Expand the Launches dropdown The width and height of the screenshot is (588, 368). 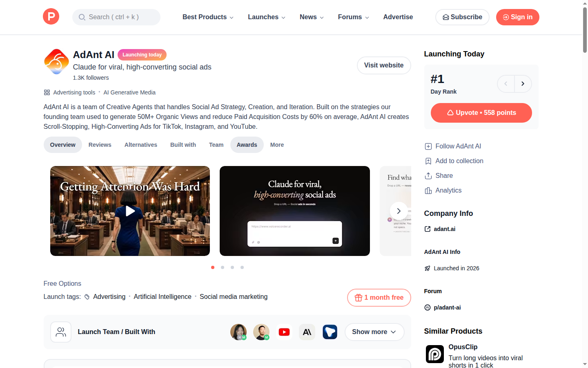point(267,17)
